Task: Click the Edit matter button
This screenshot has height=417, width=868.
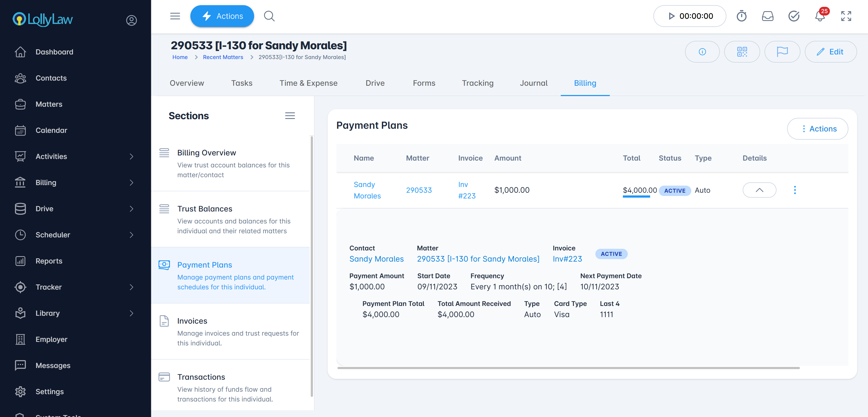Action: tap(830, 51)
